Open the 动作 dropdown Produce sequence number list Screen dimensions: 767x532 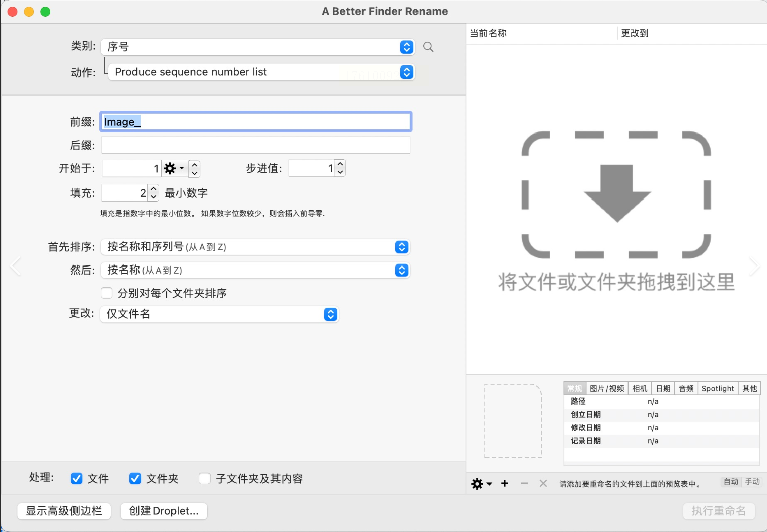pyautogui.click(x=261, y=72)
